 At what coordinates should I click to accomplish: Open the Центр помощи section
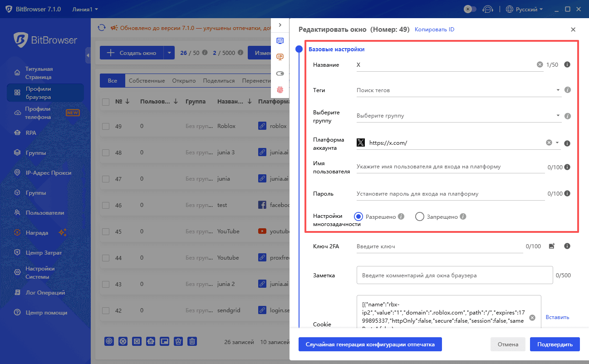pos(43,312)
